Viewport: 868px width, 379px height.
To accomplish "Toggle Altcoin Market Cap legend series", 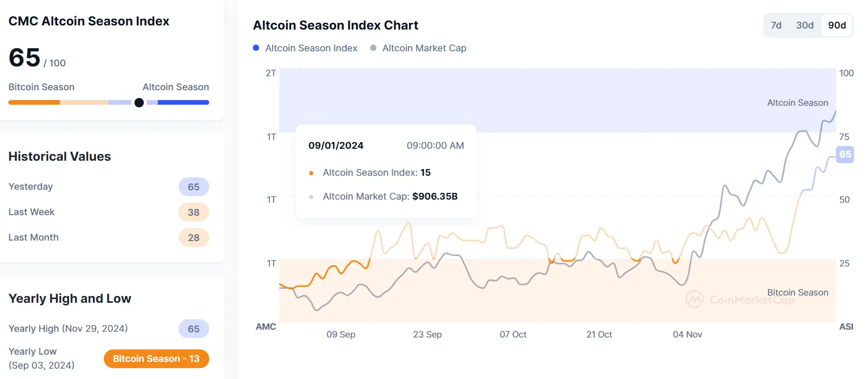I will pos(424,48).
